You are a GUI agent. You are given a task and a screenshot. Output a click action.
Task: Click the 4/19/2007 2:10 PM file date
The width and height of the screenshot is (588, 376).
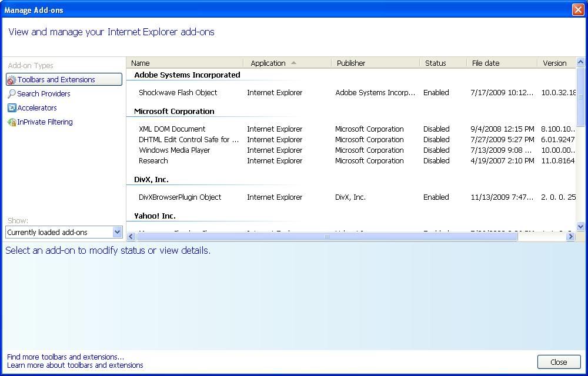tap(503, 160)
